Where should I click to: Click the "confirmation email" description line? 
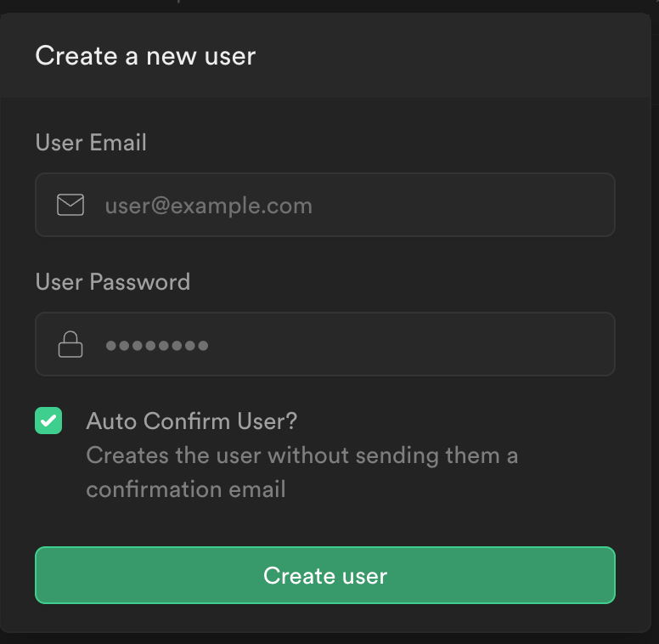pos(185,489)
